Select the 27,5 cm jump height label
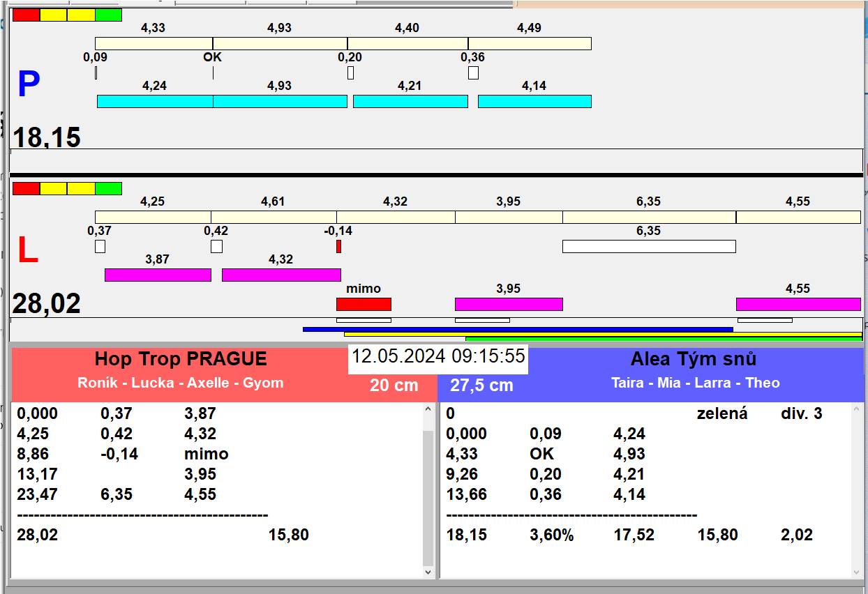Image resolution: width=868 pixels, height=594 pixels. [x=481, y=386]
